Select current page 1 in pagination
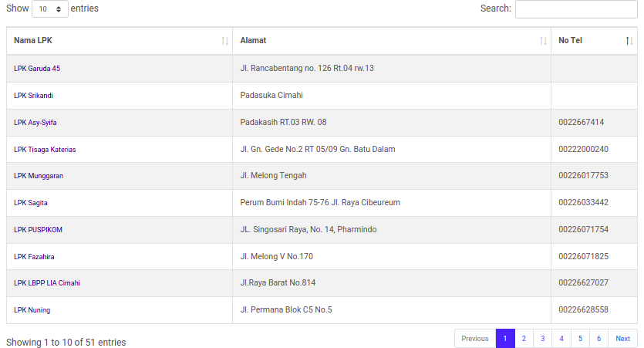644x348 pixels. (x=505, y=339)
